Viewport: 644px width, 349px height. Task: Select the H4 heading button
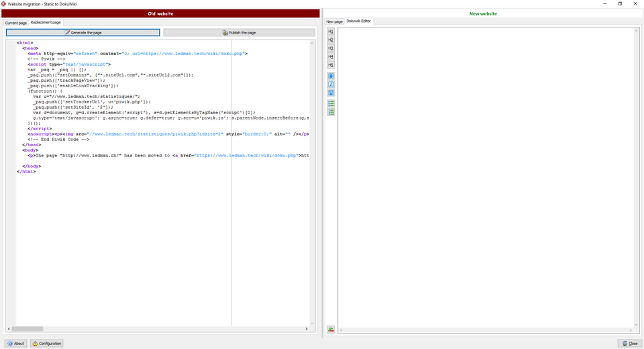(x=331, y=57)
